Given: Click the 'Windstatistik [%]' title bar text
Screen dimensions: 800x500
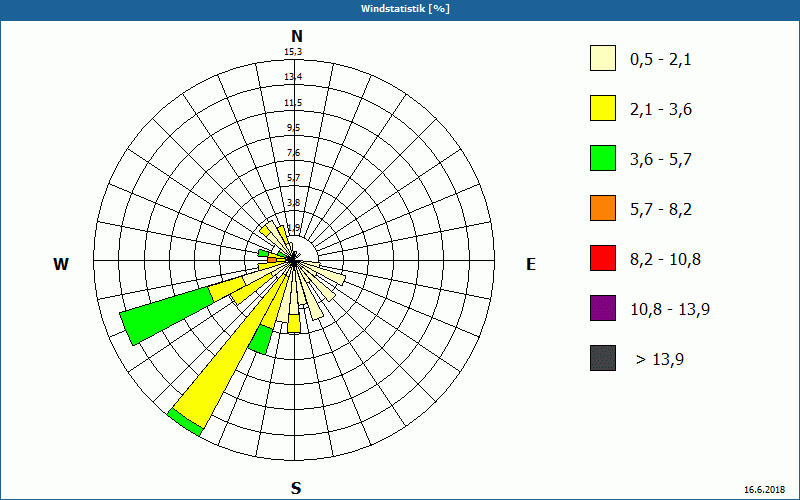Looking at the screenshot, I should pos(405,9).
